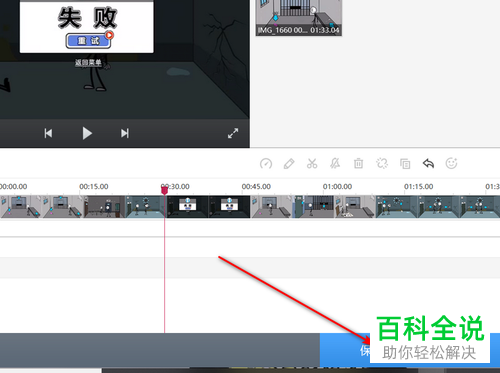Viewport: 500px width, 373px height.
Task: Click the 00:45.00 ruler mark
Action: [256, 187]
